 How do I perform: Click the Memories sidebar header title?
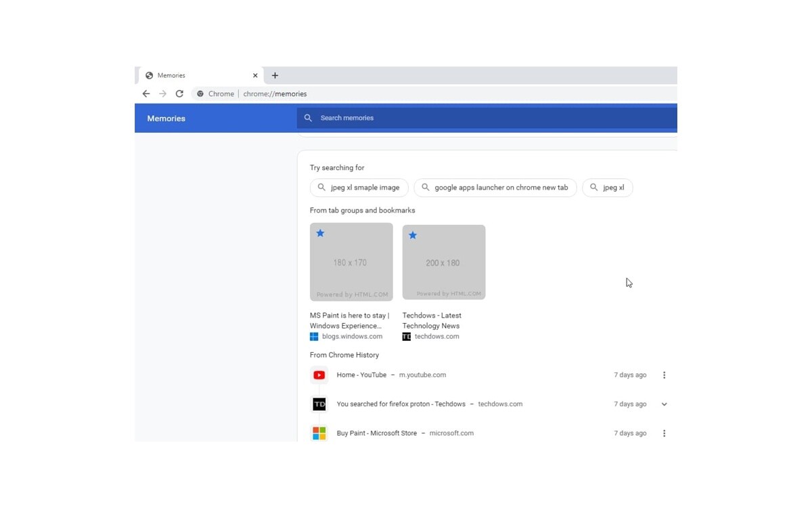pyautogui.click(x=166, y=119)
